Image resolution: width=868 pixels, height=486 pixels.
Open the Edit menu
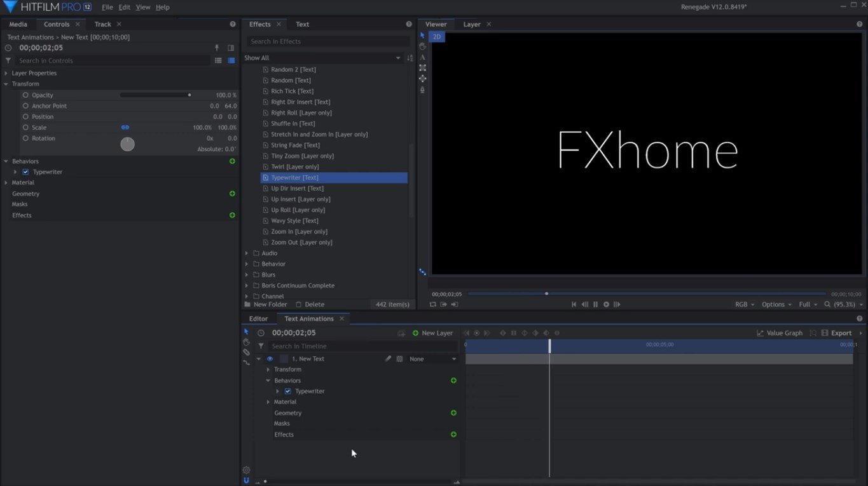(x=124, y=7)
